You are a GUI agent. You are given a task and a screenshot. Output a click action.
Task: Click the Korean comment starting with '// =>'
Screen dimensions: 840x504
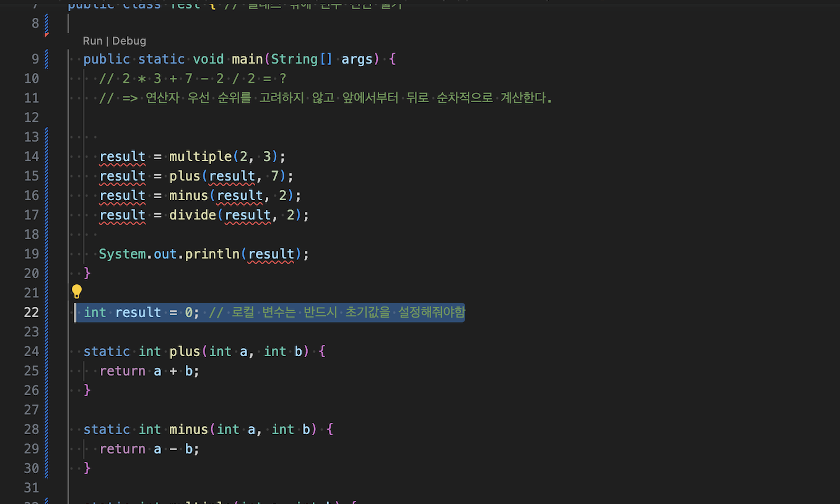point(325,98)
